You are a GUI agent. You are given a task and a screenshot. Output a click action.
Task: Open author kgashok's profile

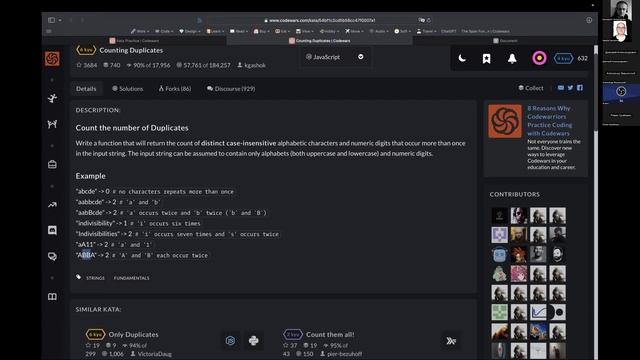pyautogui.click(x=251, y=65)
